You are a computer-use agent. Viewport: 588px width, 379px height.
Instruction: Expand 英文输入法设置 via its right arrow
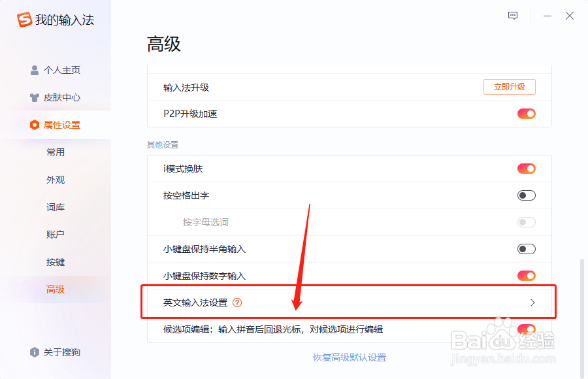tap(532, 303)
